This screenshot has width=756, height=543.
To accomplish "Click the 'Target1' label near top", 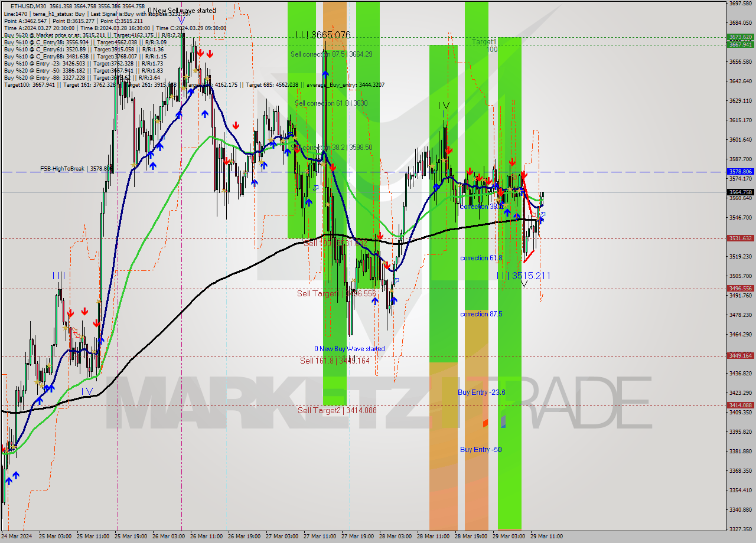I will pyautogui.click(x=484, y=42).
